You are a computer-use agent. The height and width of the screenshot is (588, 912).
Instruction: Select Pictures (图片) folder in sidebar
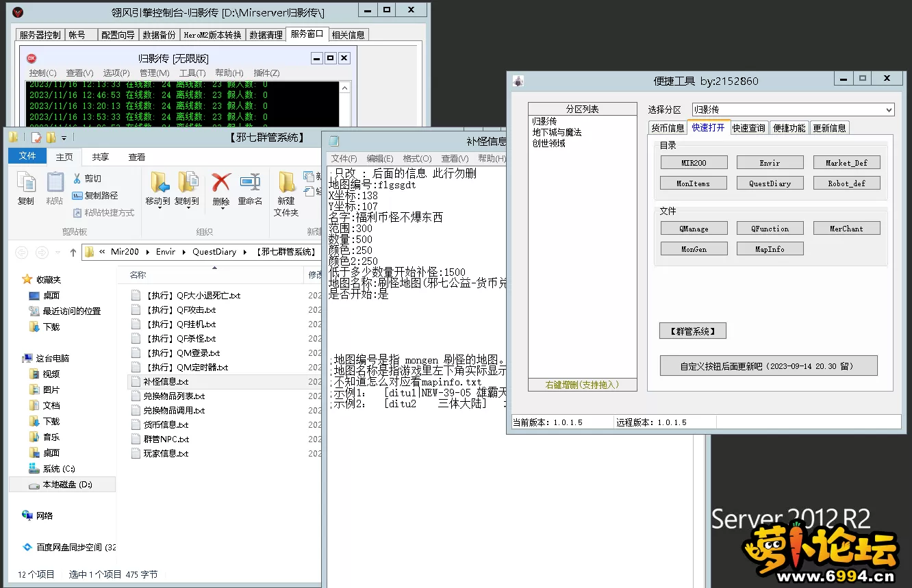45,389
